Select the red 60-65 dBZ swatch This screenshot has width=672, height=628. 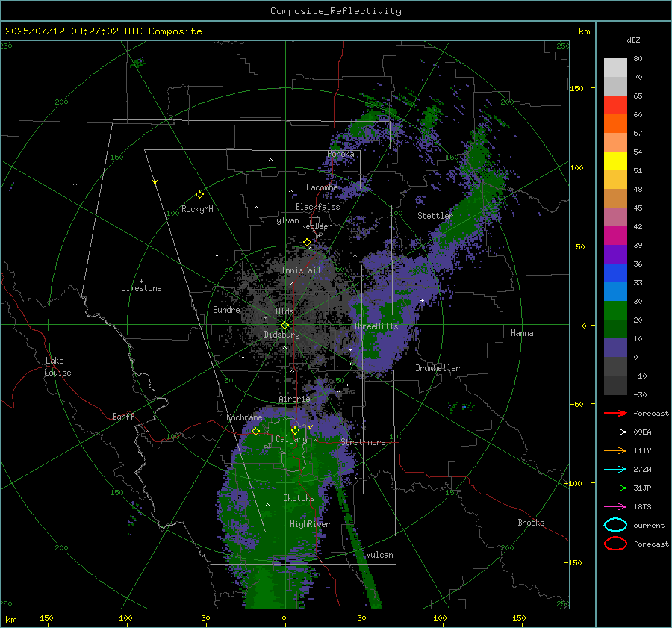click(615, 105)
